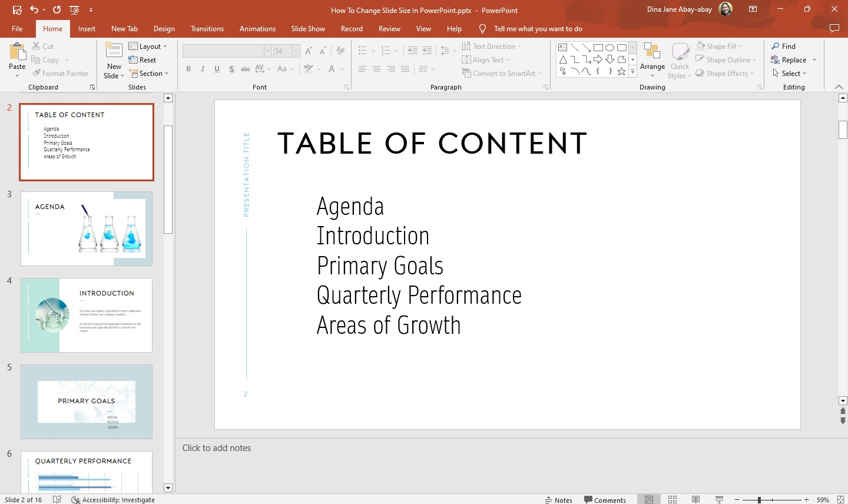Switch to the Animations tab
Image resolution: width=848 pixels, height=504 pixels.
[257, 28]
